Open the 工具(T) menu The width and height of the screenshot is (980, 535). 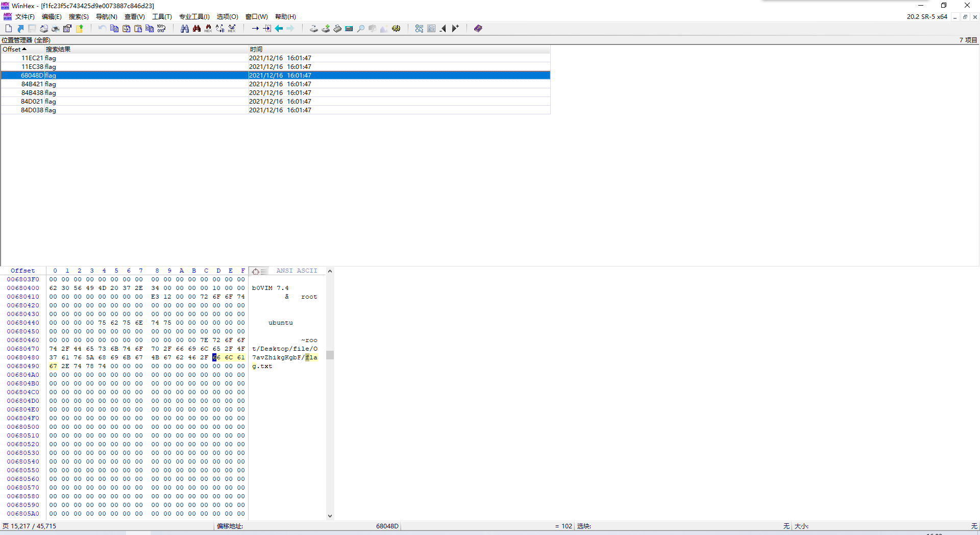[162, 17]
